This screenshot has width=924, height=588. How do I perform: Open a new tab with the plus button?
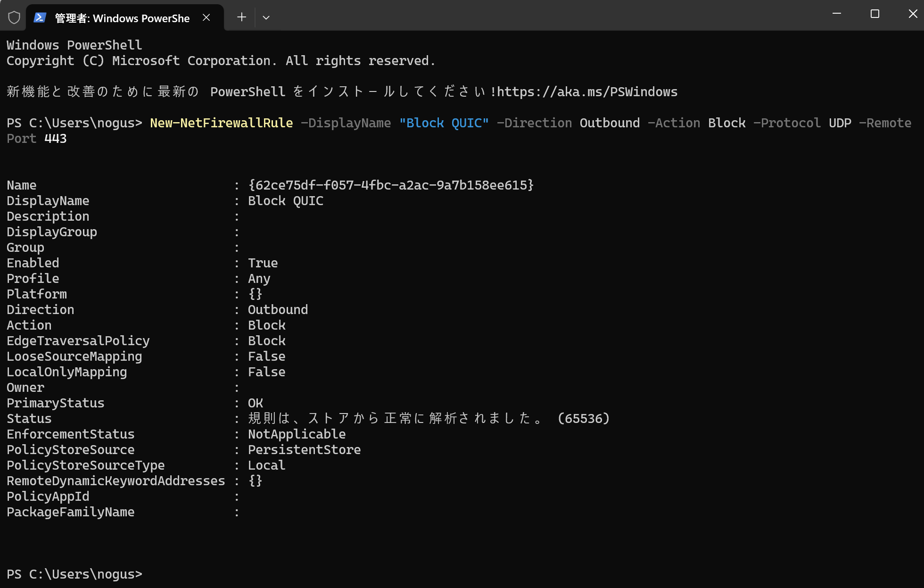pos(241,17)
